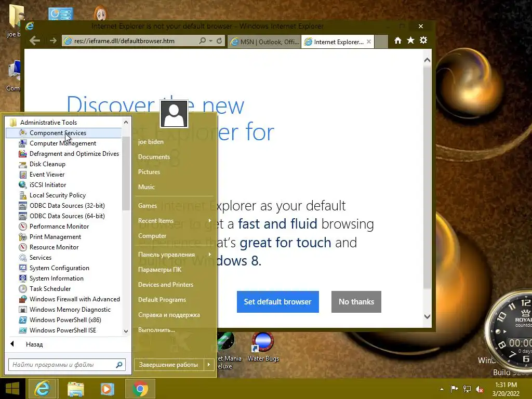This screenshot has width=532, height=399.
Task: Open Documents from the Start menu
Action: (x=154, y=157)
